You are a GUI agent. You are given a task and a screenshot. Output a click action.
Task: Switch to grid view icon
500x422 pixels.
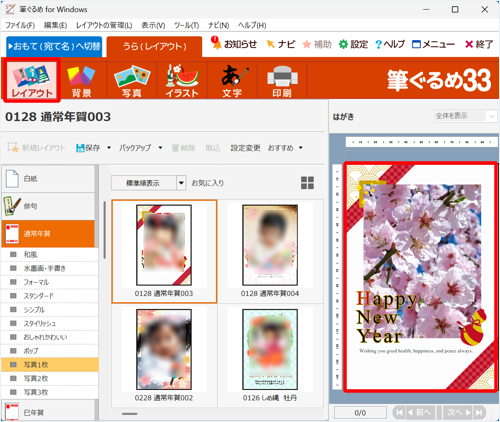(x=307, y=183)
